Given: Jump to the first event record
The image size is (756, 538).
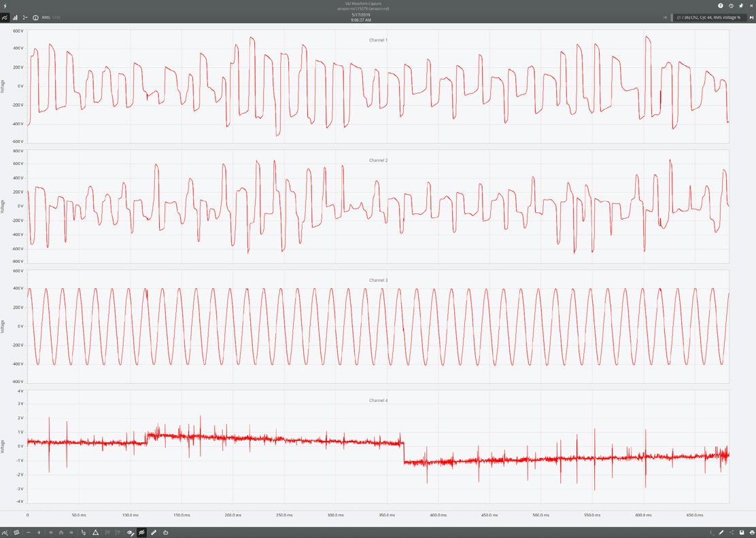Looking at the screenshot, I should [666, 18].
